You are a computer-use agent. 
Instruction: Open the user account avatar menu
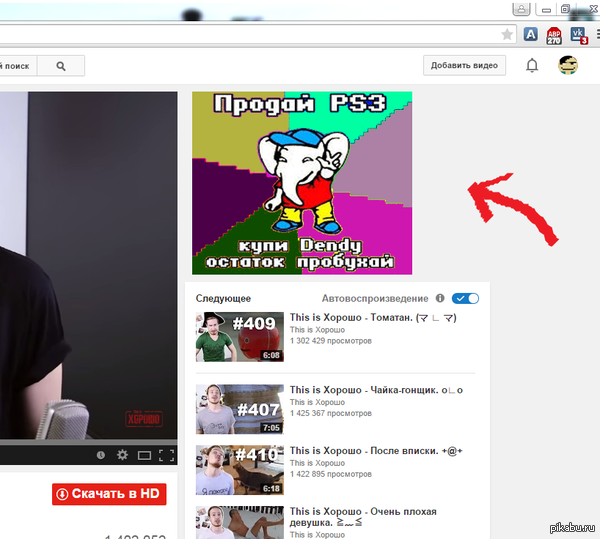[568, 66]
